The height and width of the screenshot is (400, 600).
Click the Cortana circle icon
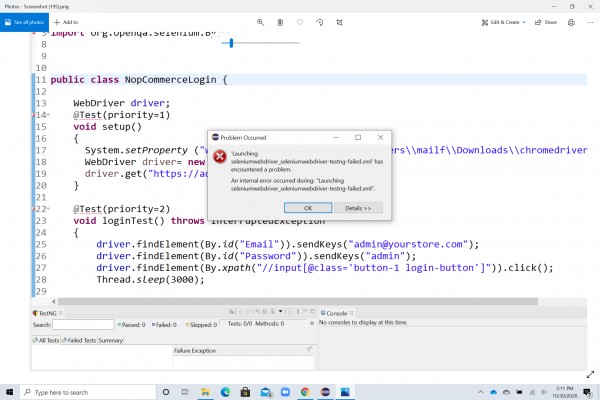coord(166,392)
